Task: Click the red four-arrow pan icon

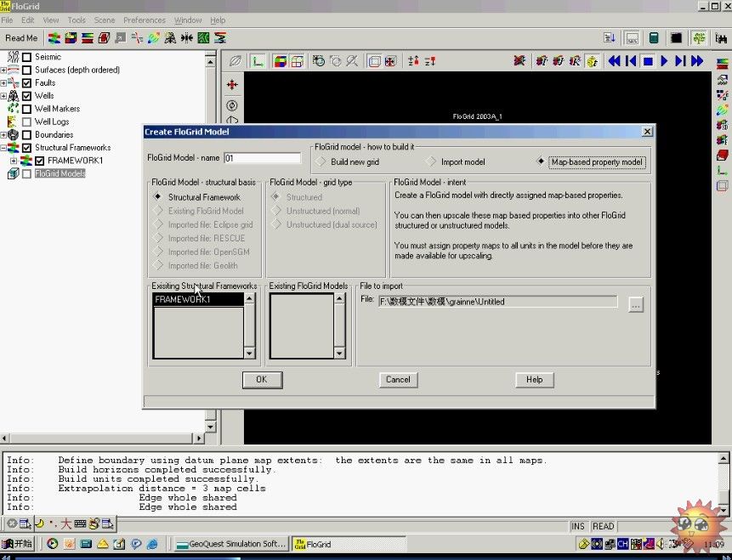Action: pos(232,85)
